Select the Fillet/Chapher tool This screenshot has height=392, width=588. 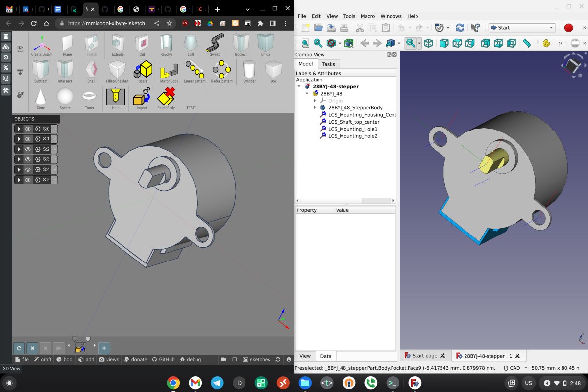[x=117, y=72]
